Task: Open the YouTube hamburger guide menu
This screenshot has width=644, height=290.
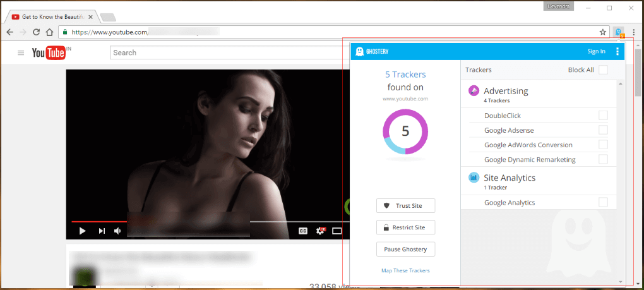Action: (21, 52)
